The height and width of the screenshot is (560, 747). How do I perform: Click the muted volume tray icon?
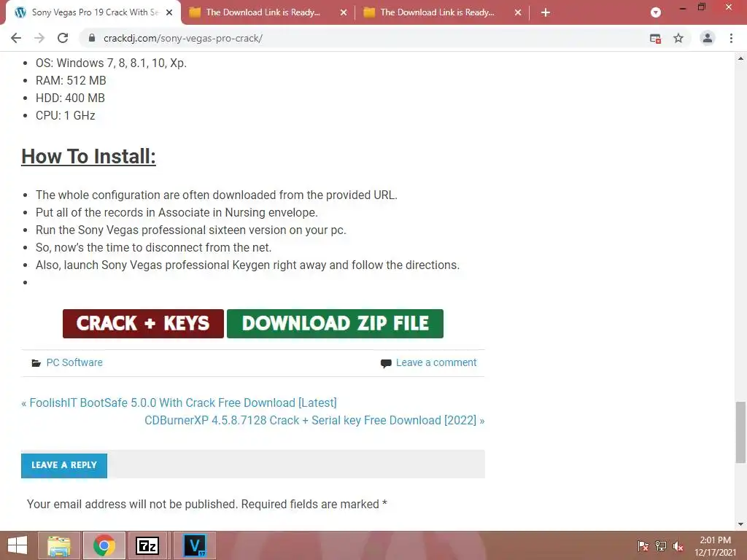tap(678, 546)
